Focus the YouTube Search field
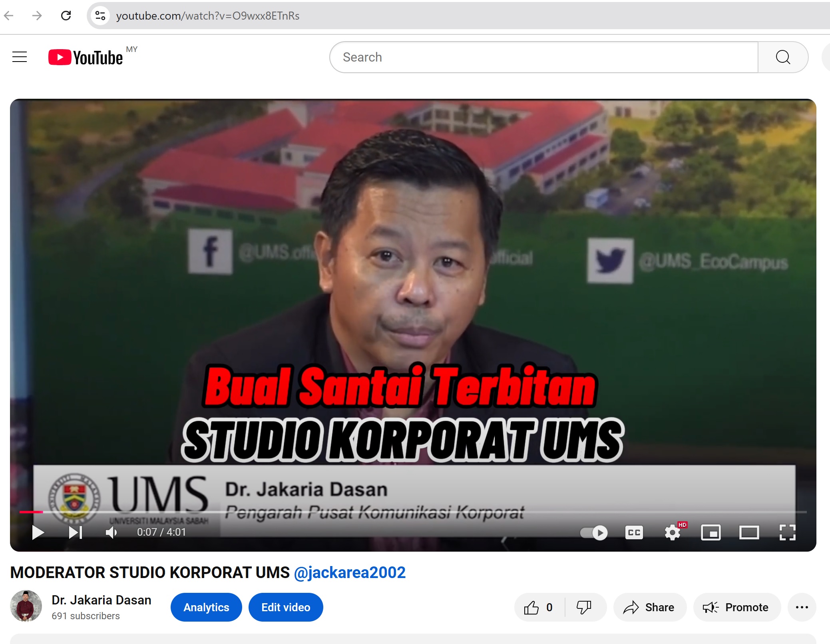830x644 pixels. (543, 57)
